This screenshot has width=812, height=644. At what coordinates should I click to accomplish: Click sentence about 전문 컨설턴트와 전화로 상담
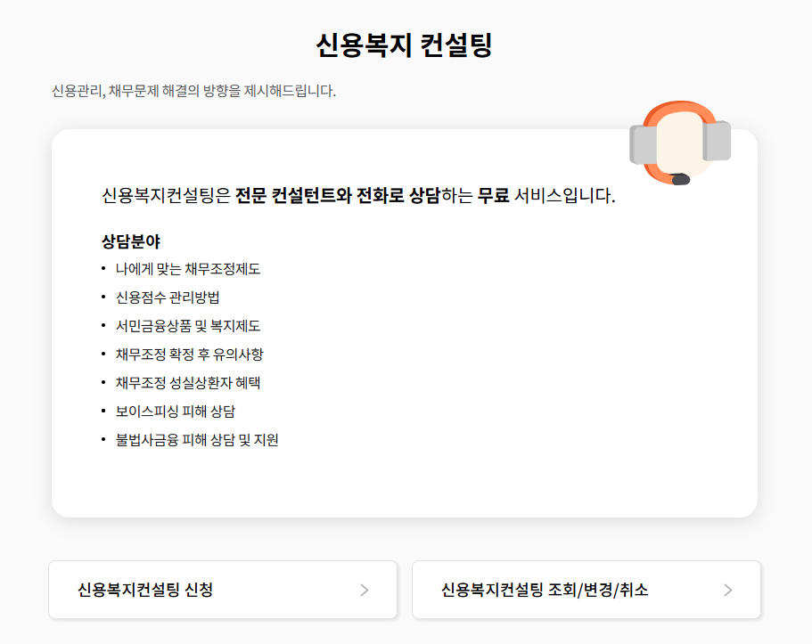pyautogui.click(x=359, y=196)
